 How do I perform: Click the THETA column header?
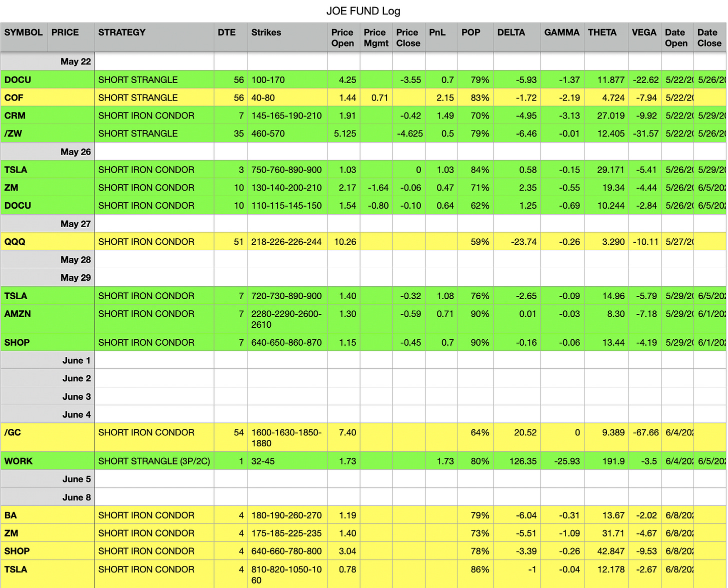pos(606,37)
